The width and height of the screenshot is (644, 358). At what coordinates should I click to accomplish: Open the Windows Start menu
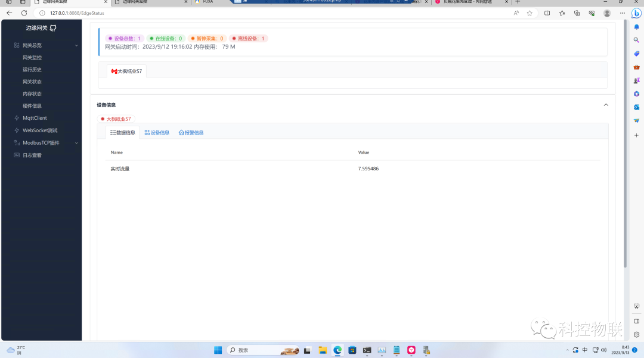coord(218,350)
